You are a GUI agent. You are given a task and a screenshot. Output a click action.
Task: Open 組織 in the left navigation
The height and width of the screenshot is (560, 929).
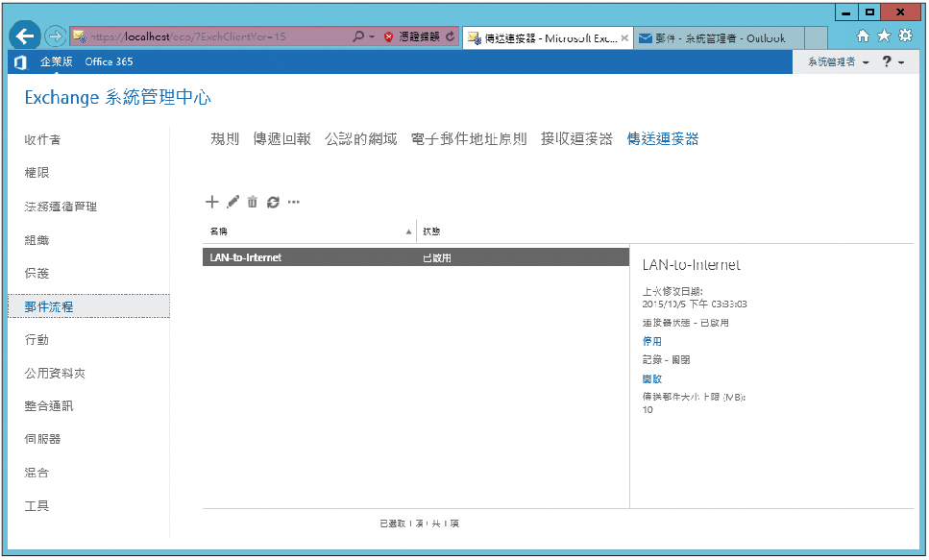[x=37, y=240]
